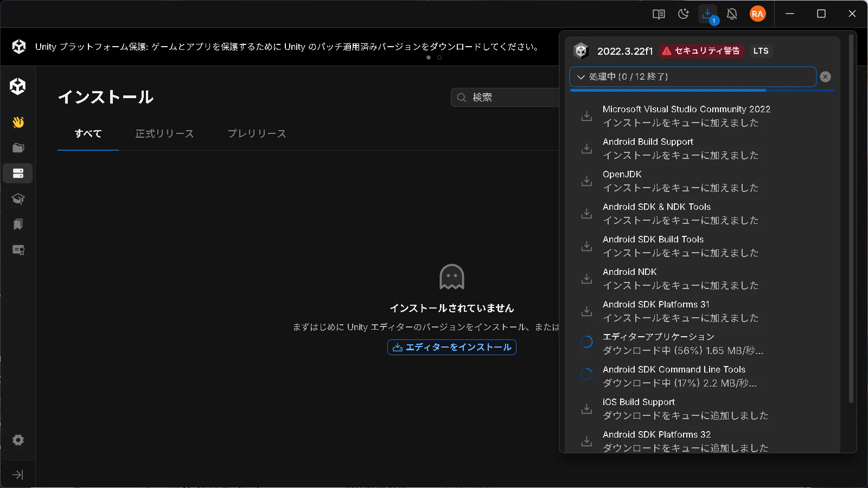Click the Android SDK Command Line Tools entry

[703, 376]
